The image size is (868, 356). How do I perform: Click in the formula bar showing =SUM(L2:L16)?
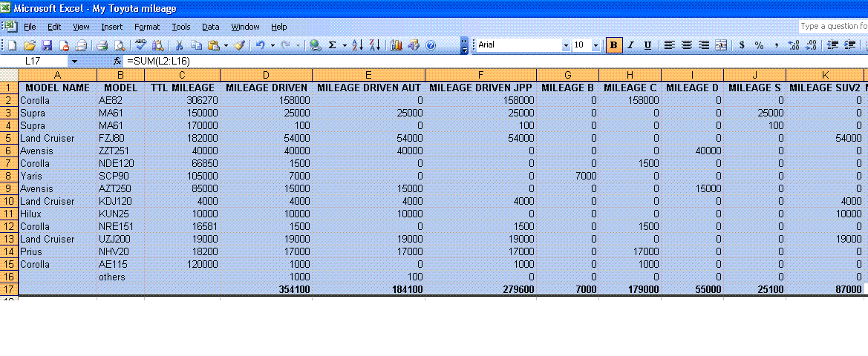click(x=495, y=61)
